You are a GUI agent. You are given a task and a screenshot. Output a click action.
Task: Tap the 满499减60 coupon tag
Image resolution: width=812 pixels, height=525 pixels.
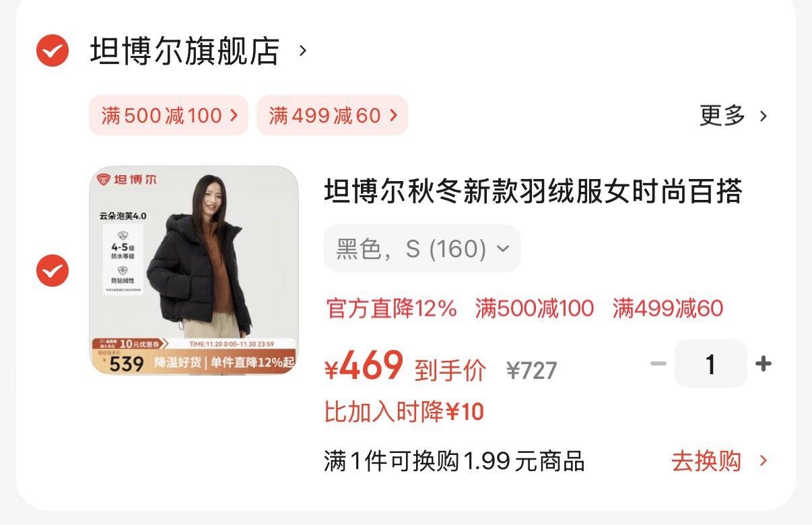pyautogui.click(x=332, y=115)
